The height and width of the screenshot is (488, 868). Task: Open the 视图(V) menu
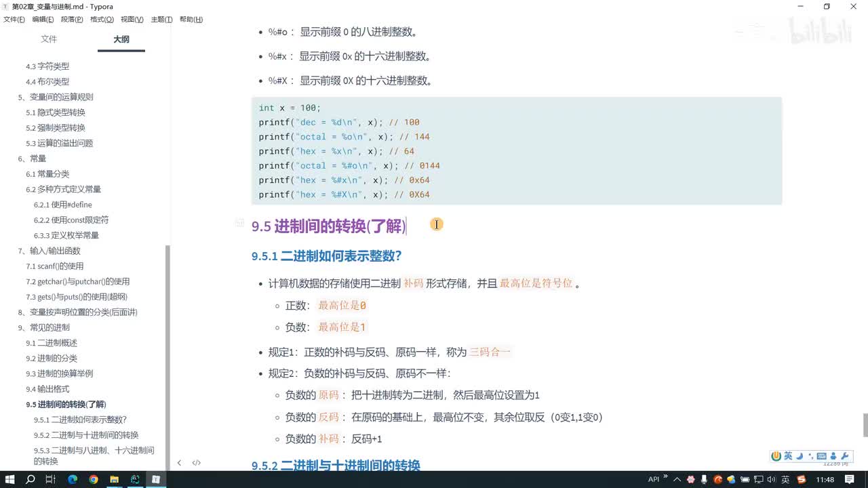[132, 20]
